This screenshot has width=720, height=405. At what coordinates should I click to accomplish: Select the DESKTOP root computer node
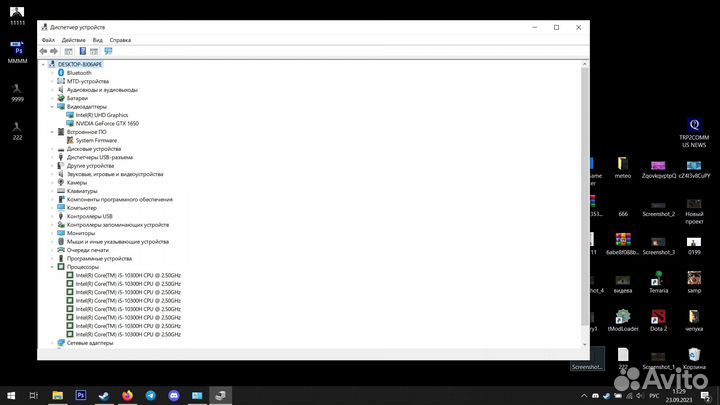80,64
